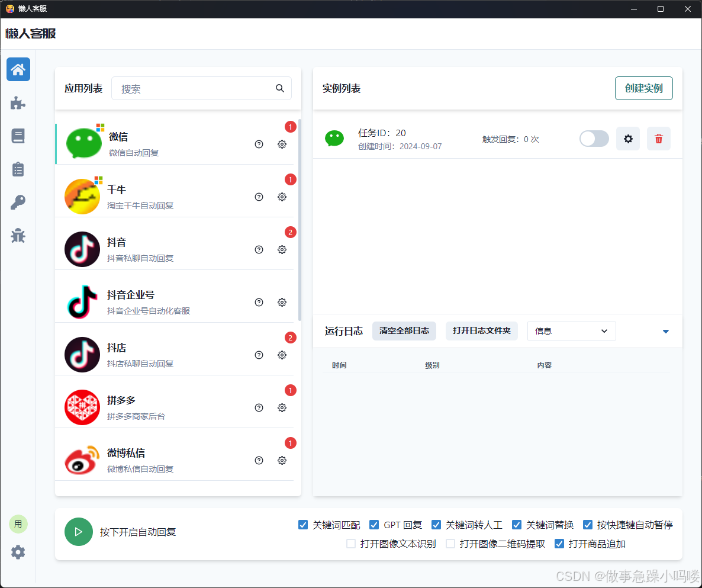The height and width of the screenshot is (588, 702).
Task: Open settings gear for 微博私信 app
Action: coord(282,460)
